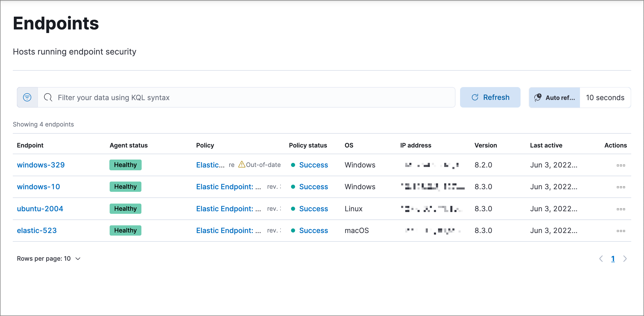
Task: Click the search magnifier icon
Action: tap(48, 97)
